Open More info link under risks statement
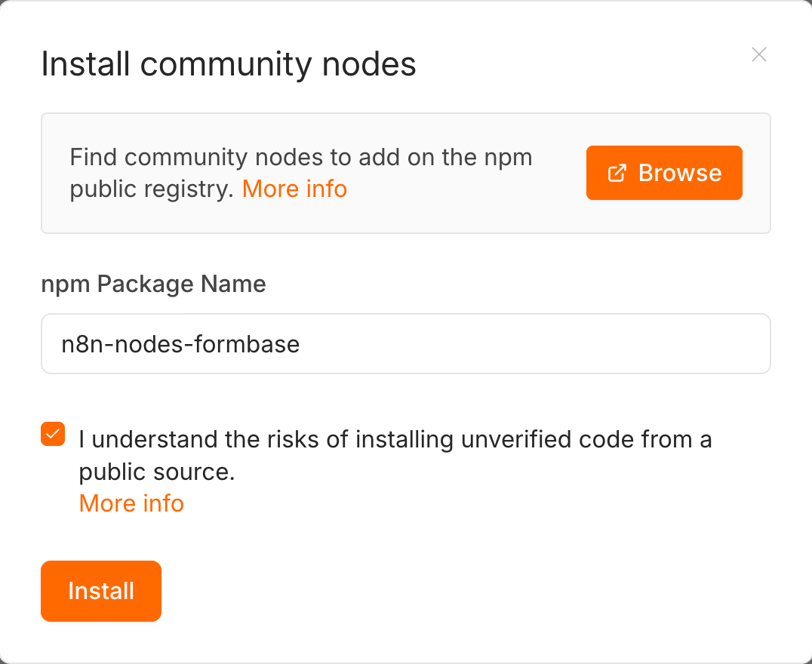 pos(131,503)
